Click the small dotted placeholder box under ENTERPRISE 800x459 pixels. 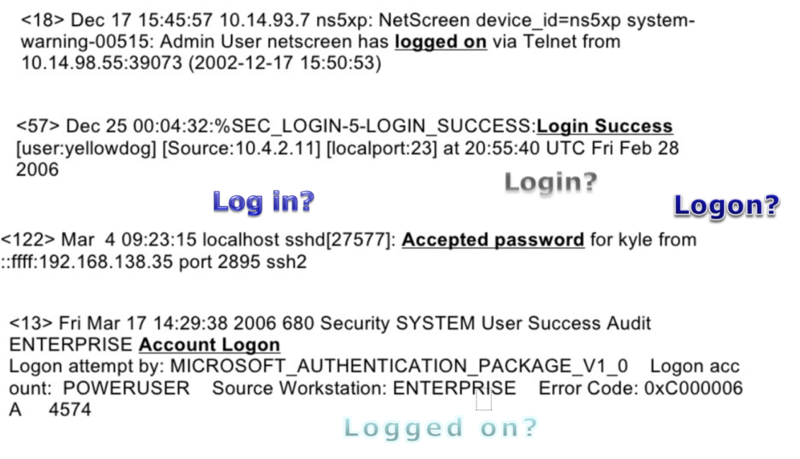(483, 403)
